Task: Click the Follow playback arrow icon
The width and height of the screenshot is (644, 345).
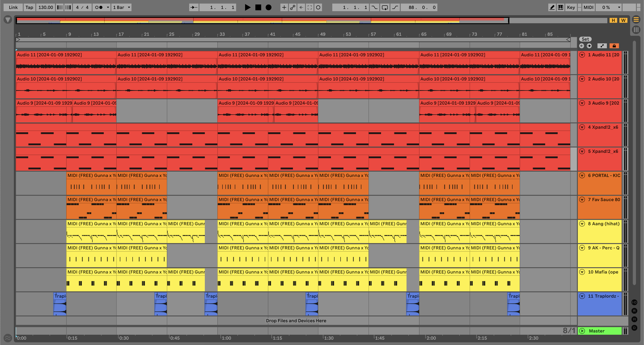Action: pos(194,8)
